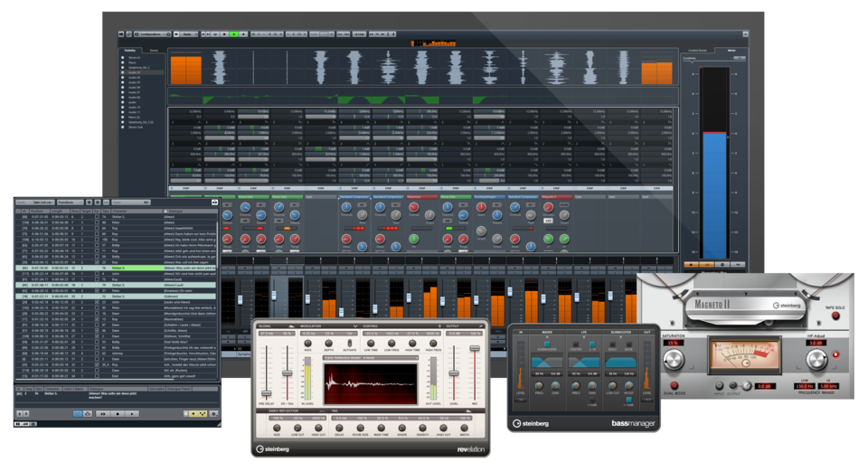Turn the Subwoofer Low Cut knob in Bassmanager
This screenshot has width=868, height=472.
[613, 386]
